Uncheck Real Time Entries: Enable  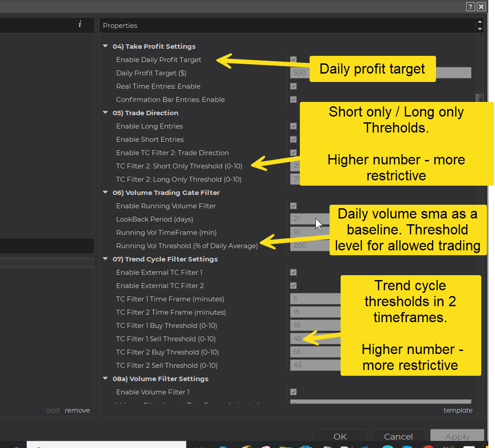[x=293, y=86]
